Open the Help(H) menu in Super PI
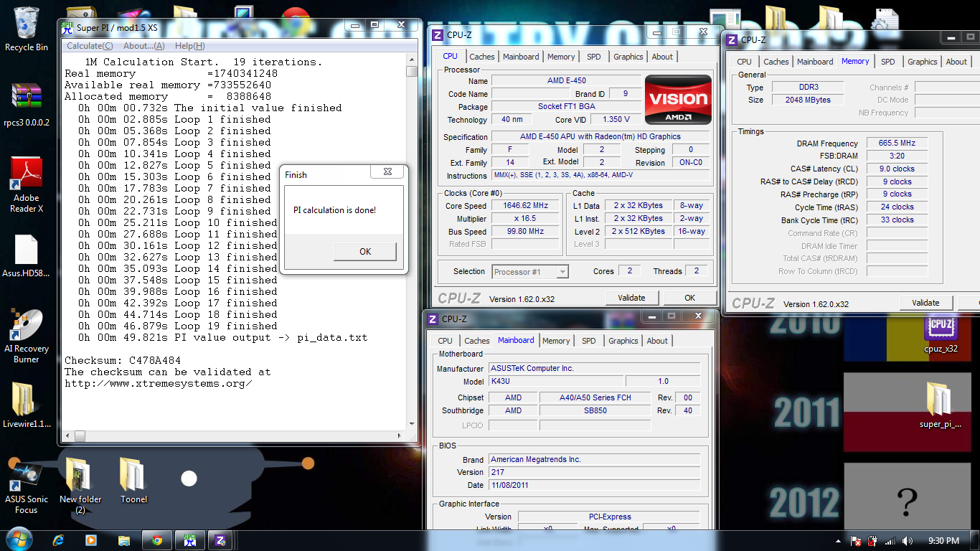 point(189,46)
